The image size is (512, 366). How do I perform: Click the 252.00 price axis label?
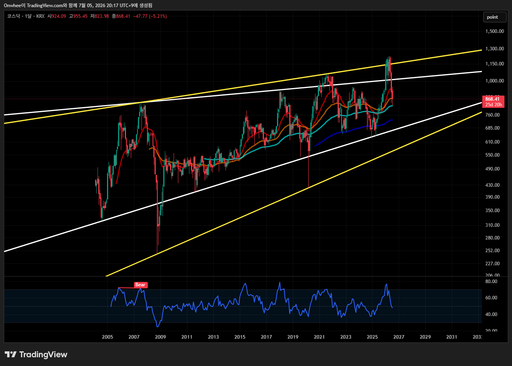[x=493, y=250]
